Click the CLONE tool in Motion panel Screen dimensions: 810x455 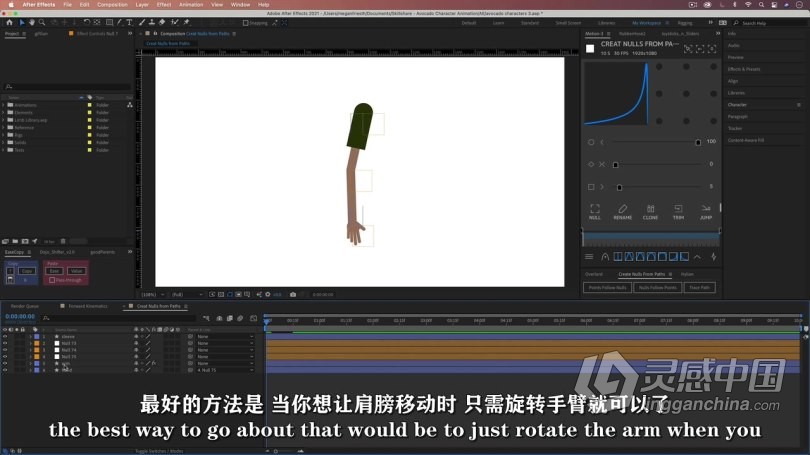(x=650, y=211)
